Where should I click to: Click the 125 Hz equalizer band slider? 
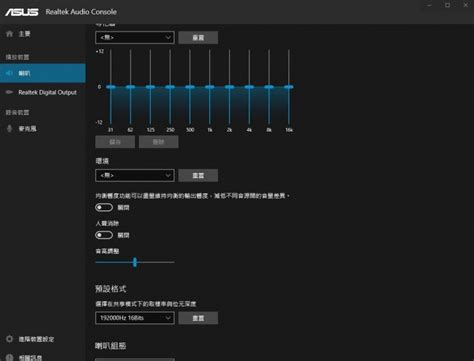[150, 87]
